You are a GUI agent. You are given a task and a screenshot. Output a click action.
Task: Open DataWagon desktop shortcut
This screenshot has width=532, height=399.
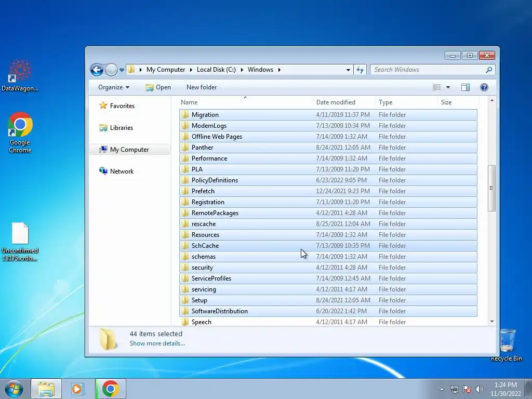tap(20, 76)
